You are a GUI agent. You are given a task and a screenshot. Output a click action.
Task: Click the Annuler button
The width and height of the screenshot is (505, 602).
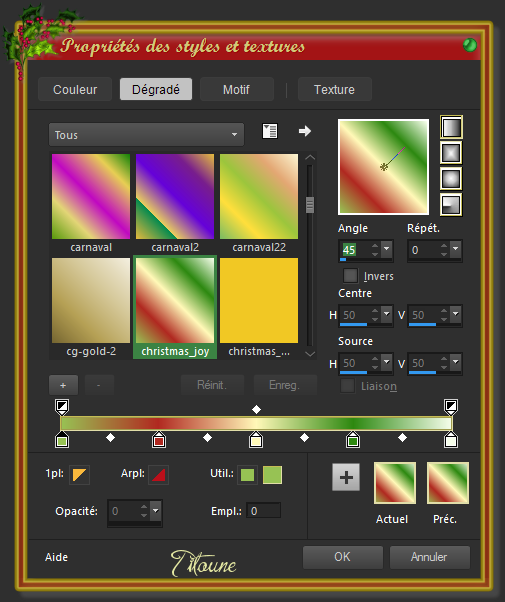pos(429,557)
